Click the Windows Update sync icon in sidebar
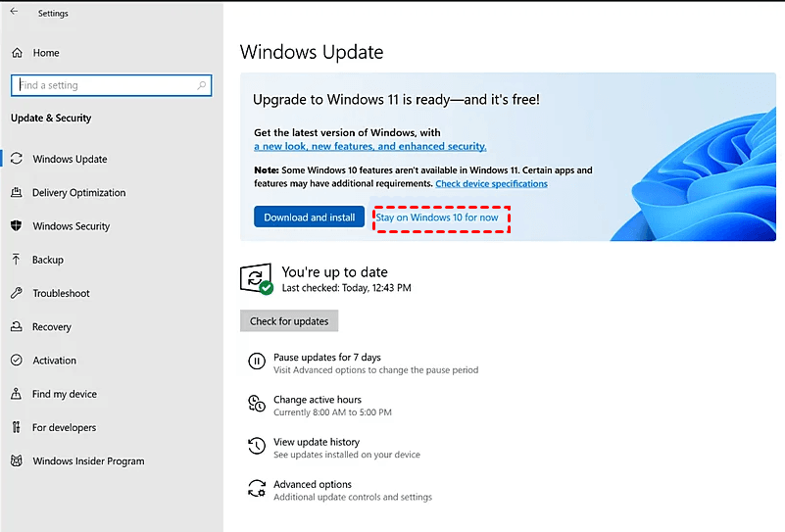 coord(17,159)
